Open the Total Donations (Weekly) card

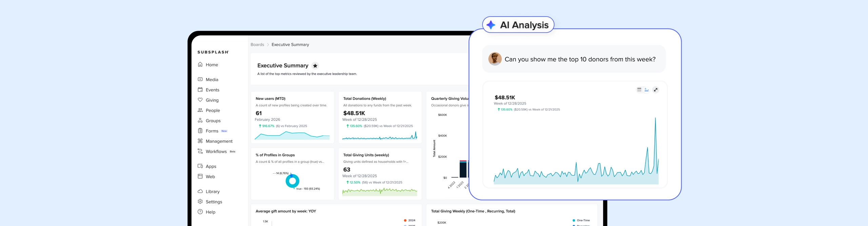380,117
